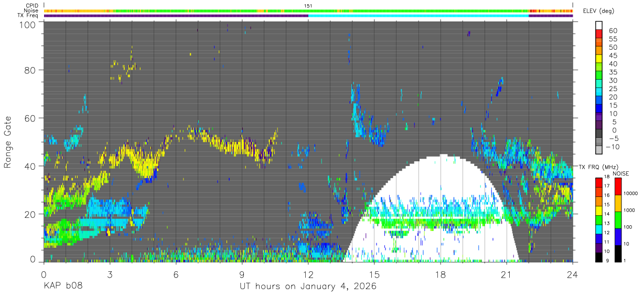Click the 'Noise' strip label at top left
Screen dimensions: 644x297
[31, 10]
